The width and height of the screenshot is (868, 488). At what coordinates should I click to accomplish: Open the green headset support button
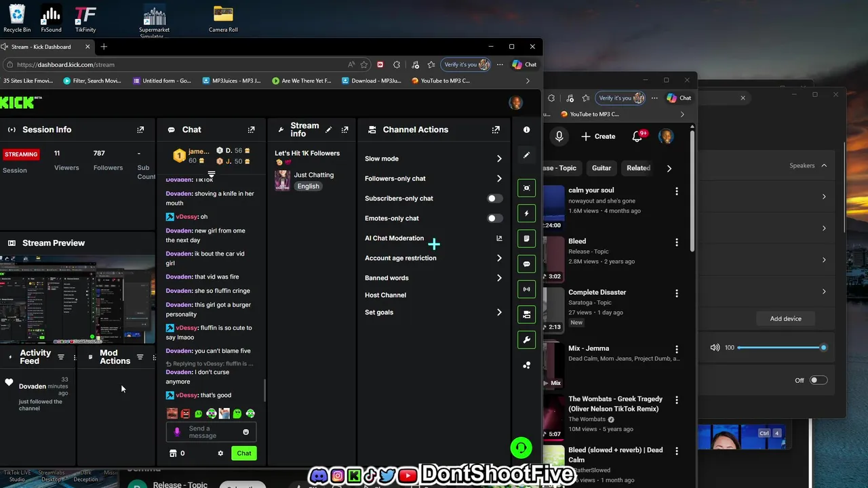521,448
